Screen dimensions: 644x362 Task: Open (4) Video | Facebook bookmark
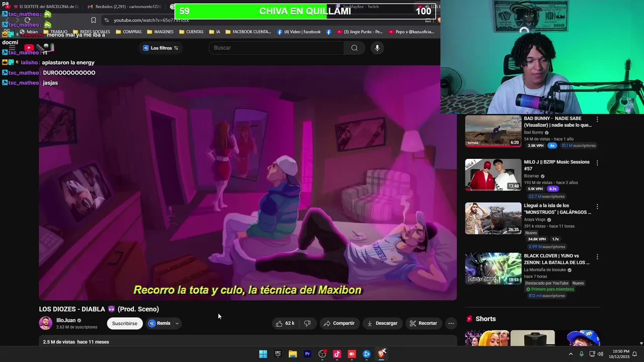(x=299, y=32)
